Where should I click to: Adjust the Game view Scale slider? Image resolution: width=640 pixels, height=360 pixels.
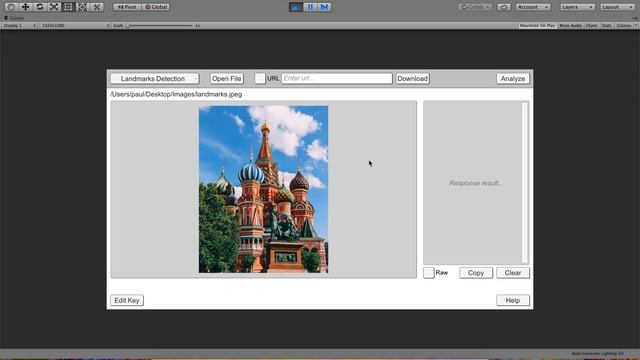pos(160,25)
